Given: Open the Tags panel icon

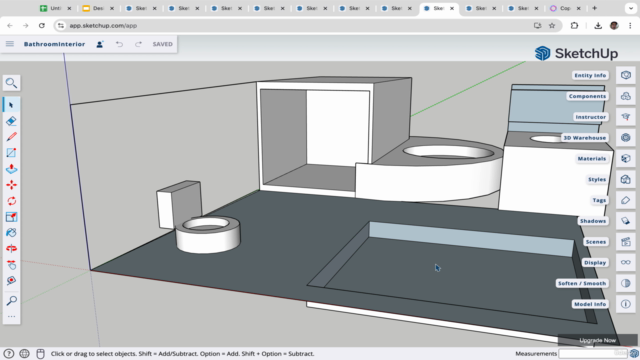Looking at the screenshot, I should pos(626,200).
